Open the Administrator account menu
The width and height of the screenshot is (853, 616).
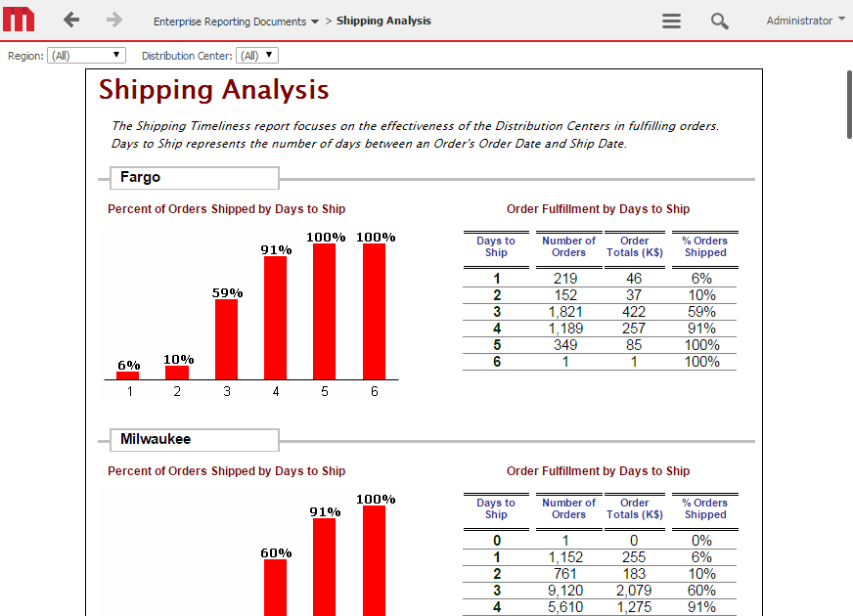pyautogui.click(x=805, y=21)
